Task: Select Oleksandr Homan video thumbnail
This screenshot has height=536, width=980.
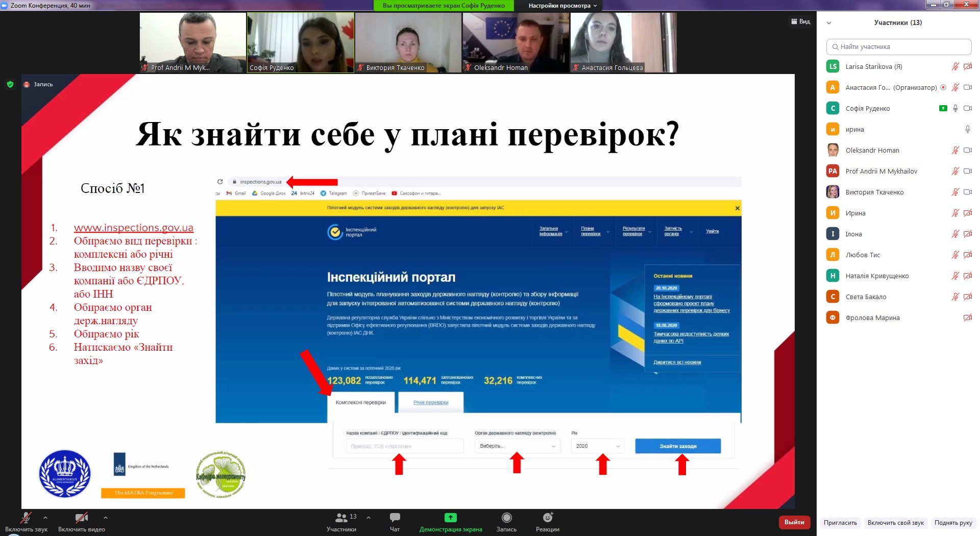Action: [516, 42]
